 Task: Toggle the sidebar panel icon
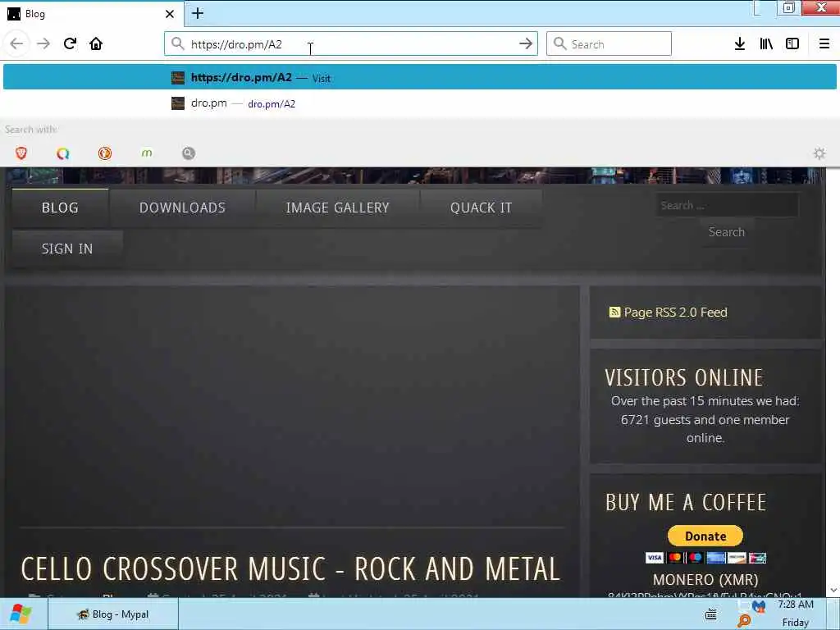click(x=792, y=44)
